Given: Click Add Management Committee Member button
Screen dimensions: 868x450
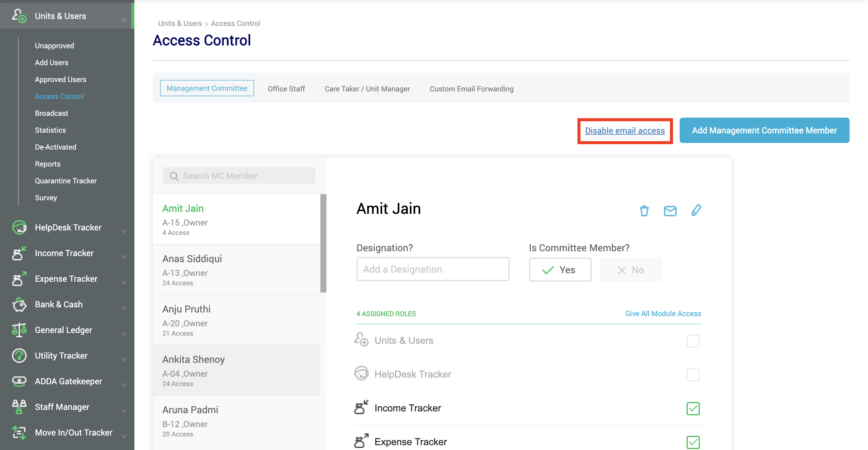Looking at the screenshot, I should click(764, 130).
